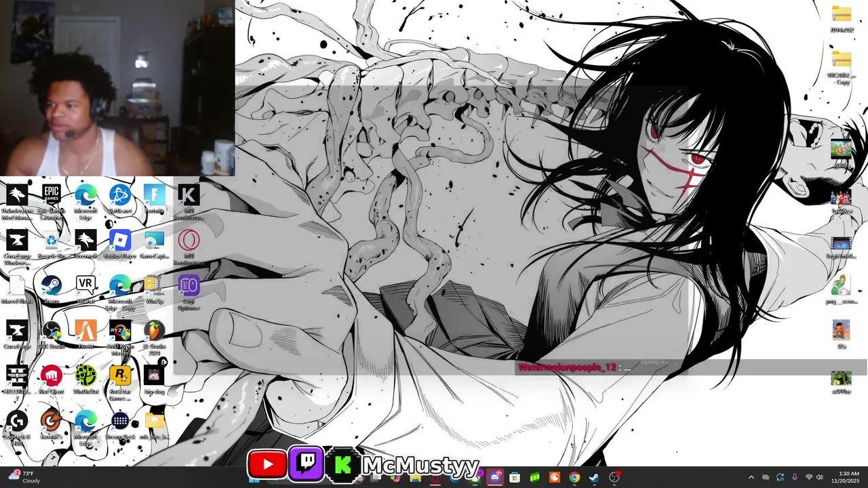Open Google Chrome from the taskbar

tap(574, 477)
